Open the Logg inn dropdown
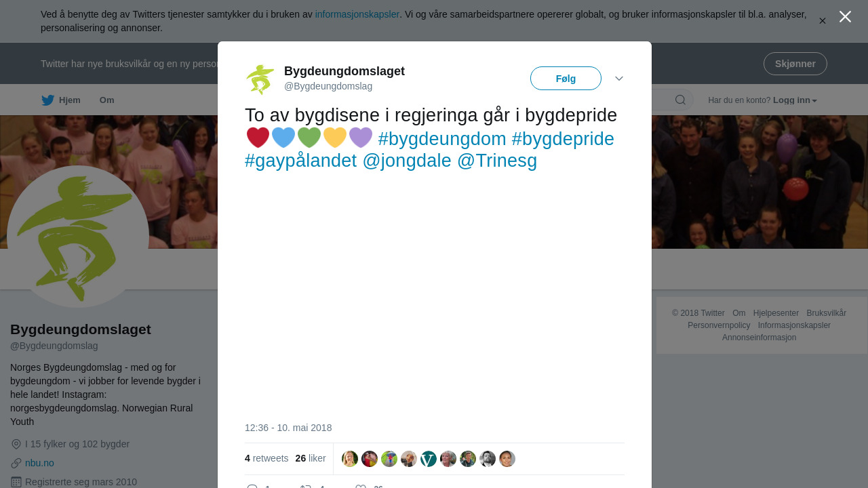 tap(795, 100)
